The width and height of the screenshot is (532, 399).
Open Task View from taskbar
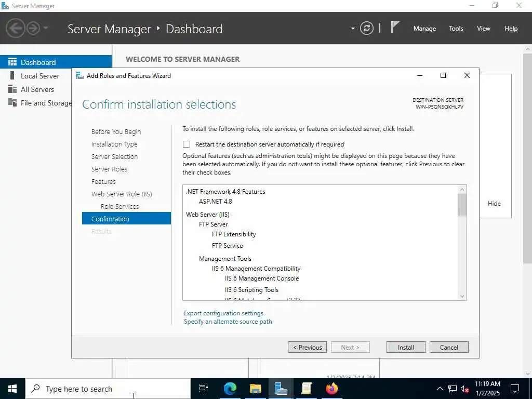[204, 389]
